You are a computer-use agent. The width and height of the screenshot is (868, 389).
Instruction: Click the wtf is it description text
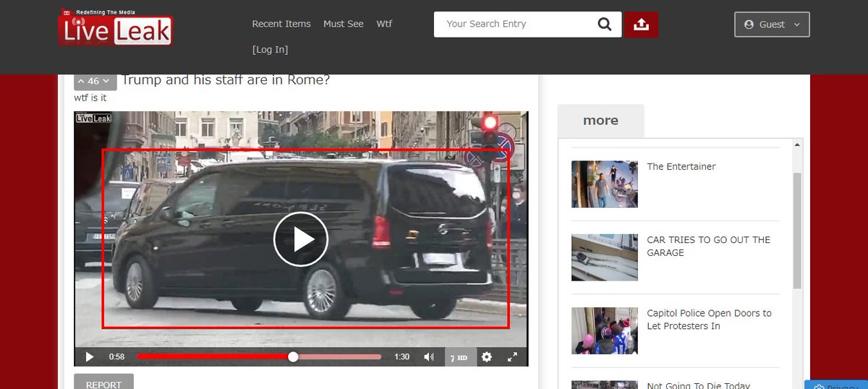(90, 98)
